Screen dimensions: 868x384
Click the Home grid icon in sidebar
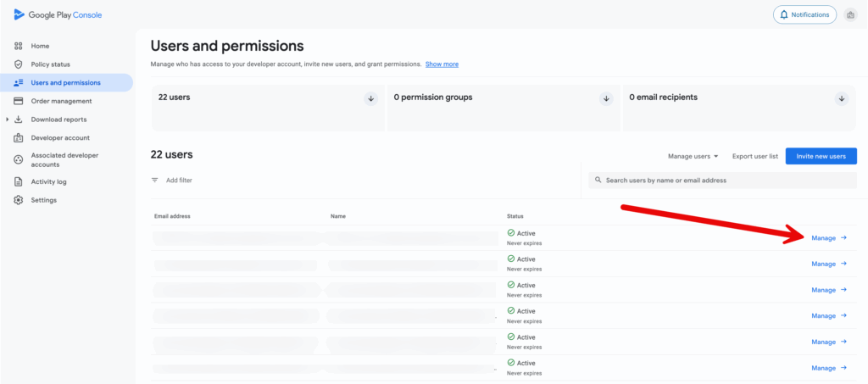pos(19,46)
